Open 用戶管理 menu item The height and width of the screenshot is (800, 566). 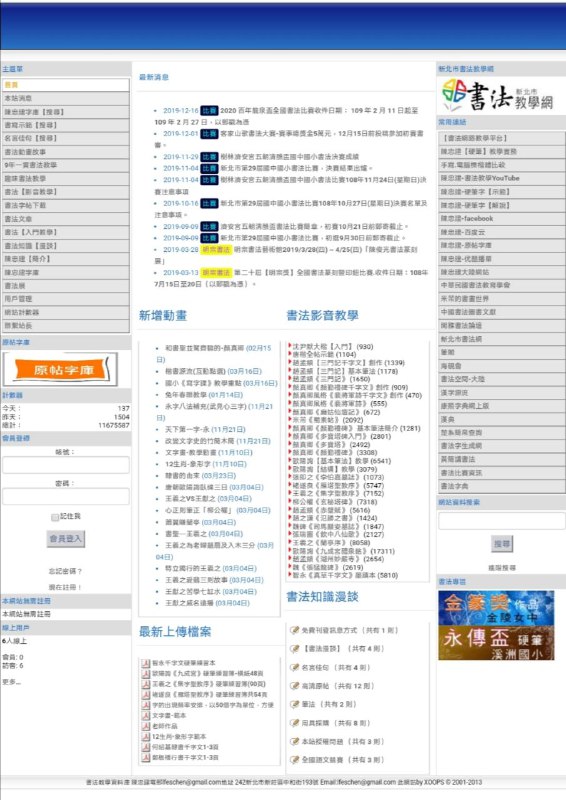coord(65,299)
